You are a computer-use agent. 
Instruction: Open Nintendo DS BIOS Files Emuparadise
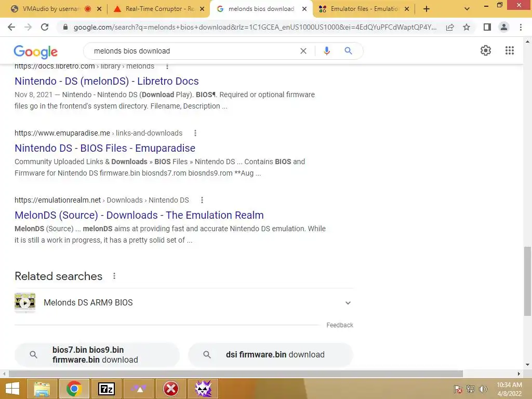click(x=105, y=148)
